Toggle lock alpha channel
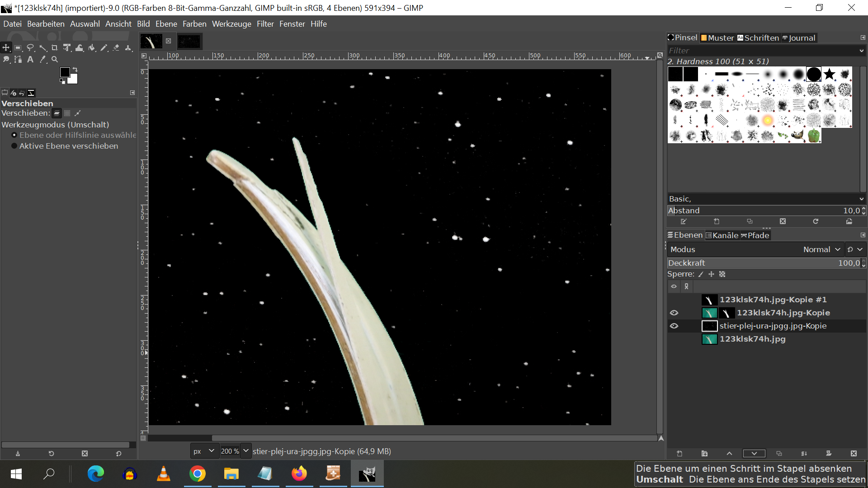The image size is (868, 488). (722, 274)
